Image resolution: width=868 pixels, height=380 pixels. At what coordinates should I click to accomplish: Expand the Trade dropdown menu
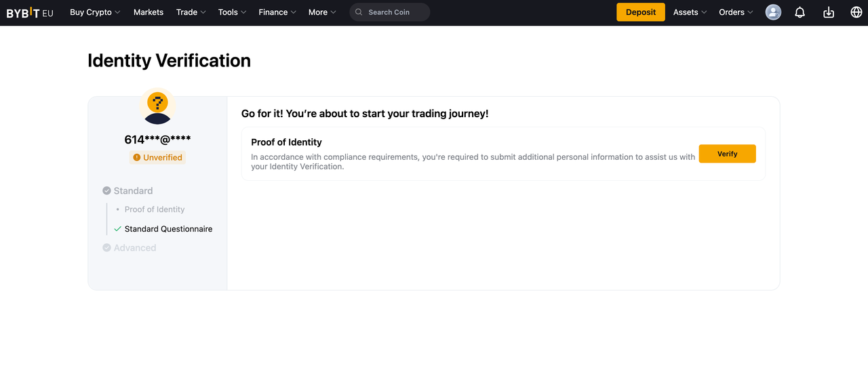tap(191, 12)
